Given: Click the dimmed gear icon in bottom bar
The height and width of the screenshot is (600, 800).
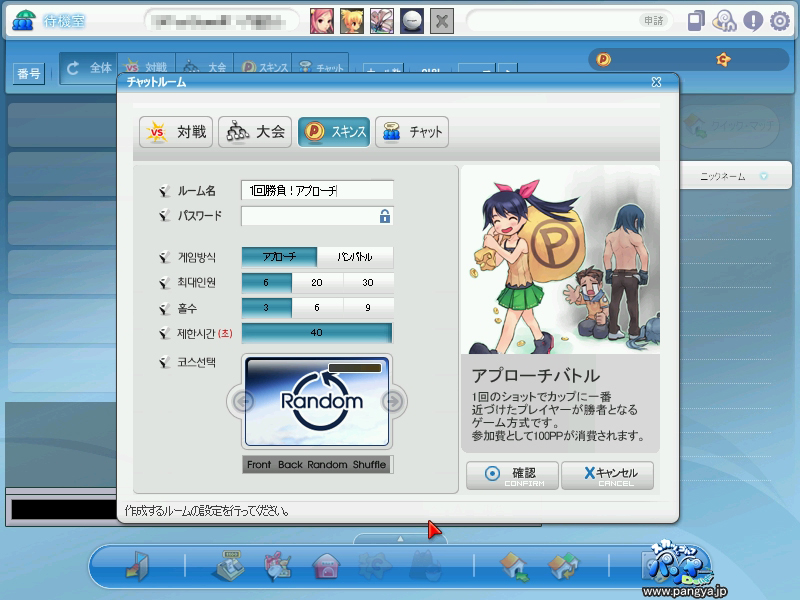Looking at the screenshot, I should point(377,565).
